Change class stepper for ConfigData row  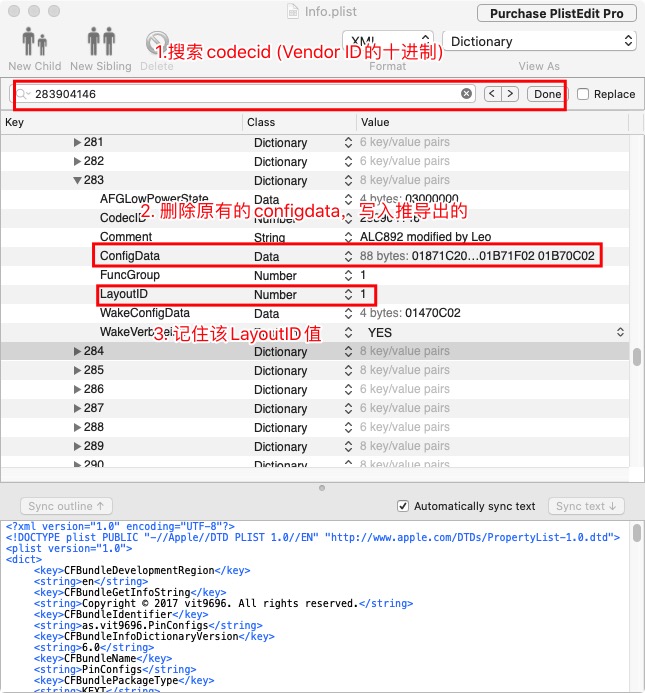click(x=348, y=256)
